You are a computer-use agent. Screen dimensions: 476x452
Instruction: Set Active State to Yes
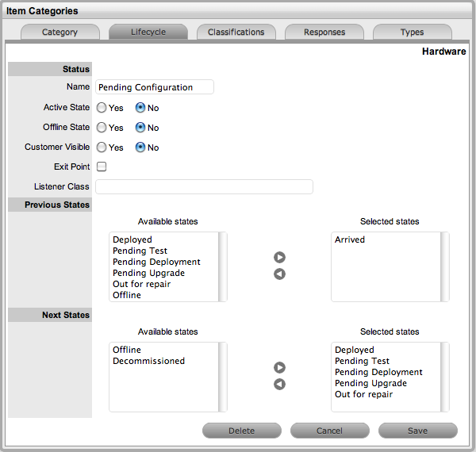[x=102, y=108]
